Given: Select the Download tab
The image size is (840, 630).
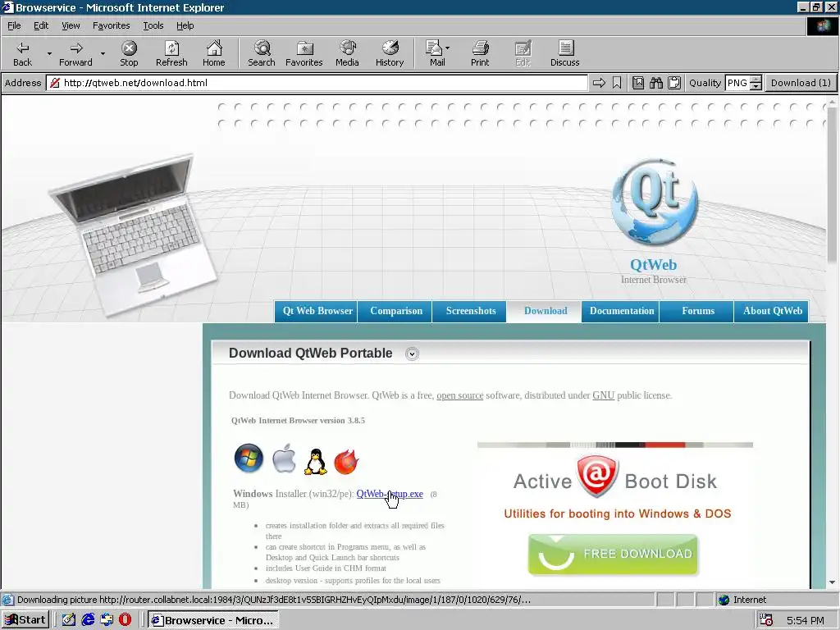Looking at the screenshot, I should 546,311.
